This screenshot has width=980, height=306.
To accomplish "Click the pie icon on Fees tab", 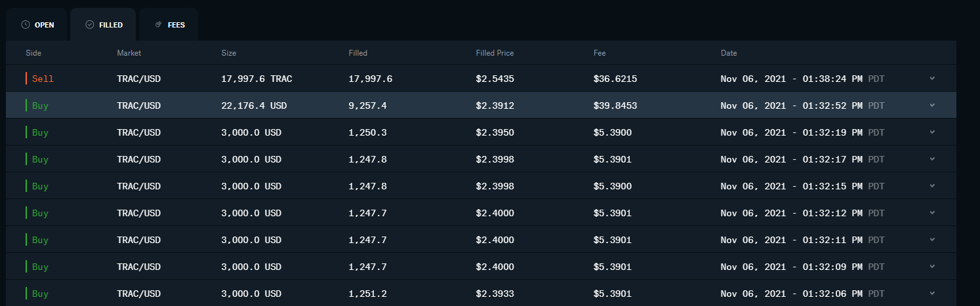I will (158, 25).
